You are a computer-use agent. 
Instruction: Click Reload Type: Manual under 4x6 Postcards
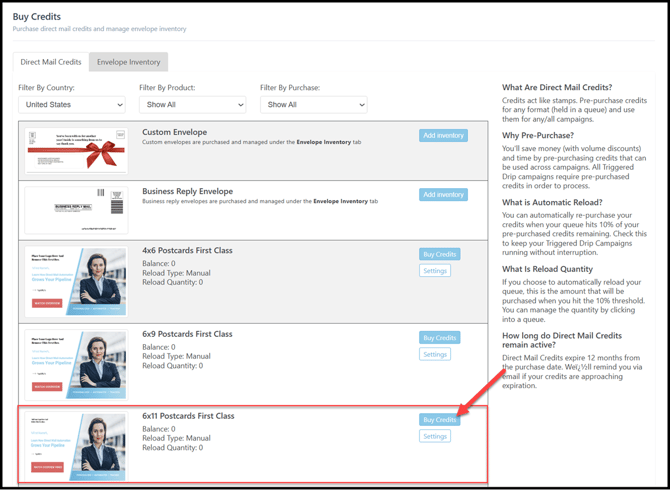coord(176,273)
